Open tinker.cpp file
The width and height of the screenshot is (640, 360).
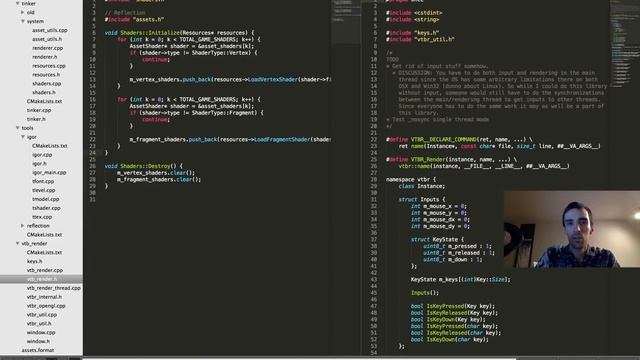pos(39,110)
